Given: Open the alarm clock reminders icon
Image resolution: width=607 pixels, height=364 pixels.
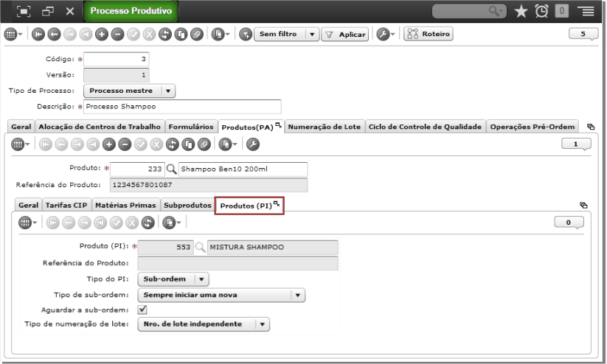Looking at the screenshot, I should 541,11.
